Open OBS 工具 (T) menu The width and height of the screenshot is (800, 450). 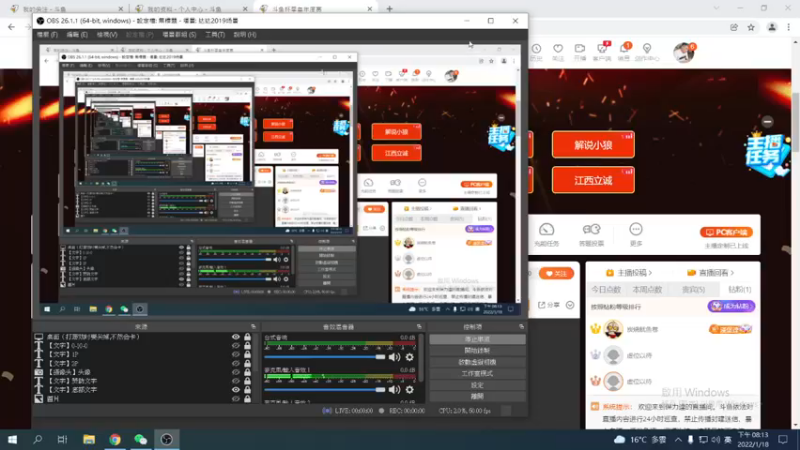click(x=215, y=35)
